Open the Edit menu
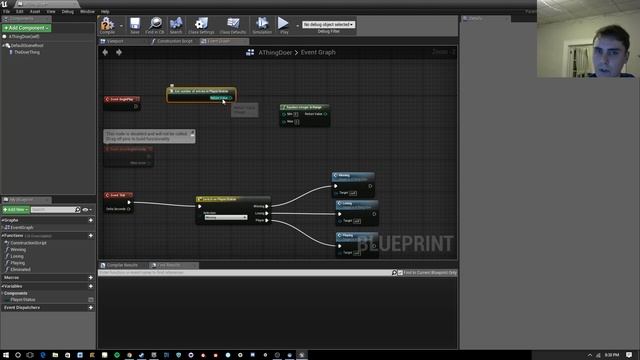 click(20, 11)
